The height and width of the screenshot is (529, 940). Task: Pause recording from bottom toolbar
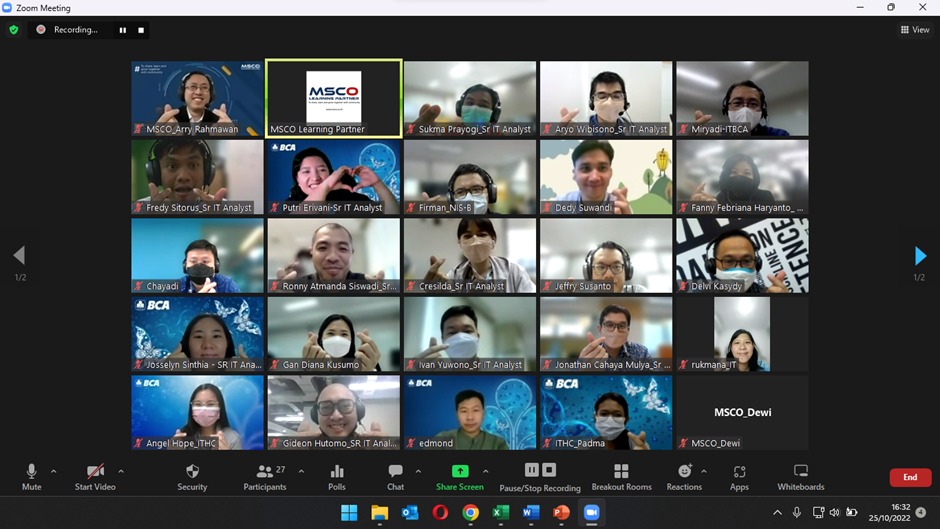tap(531, 470)
